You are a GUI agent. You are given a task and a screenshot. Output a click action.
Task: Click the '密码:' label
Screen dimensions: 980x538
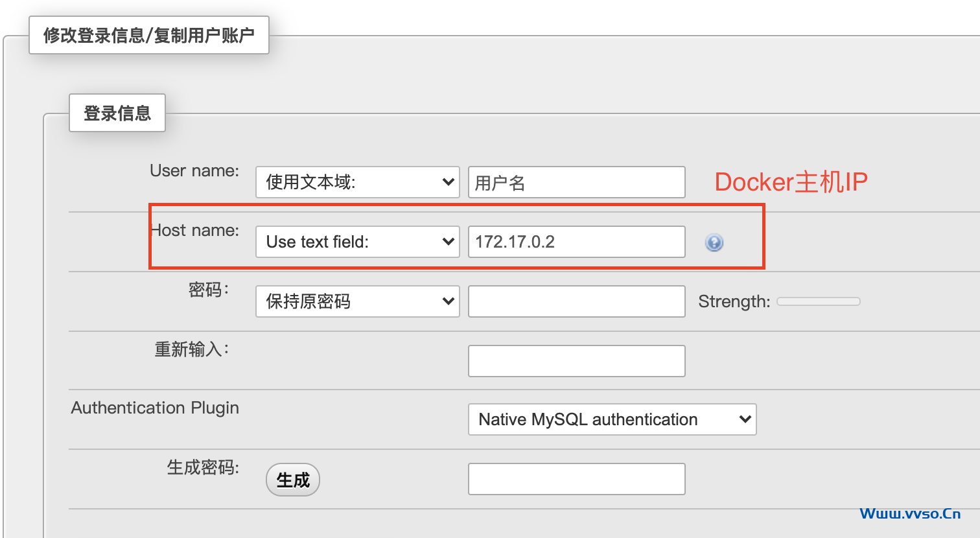pyautogui.click(x=209, y=290)
